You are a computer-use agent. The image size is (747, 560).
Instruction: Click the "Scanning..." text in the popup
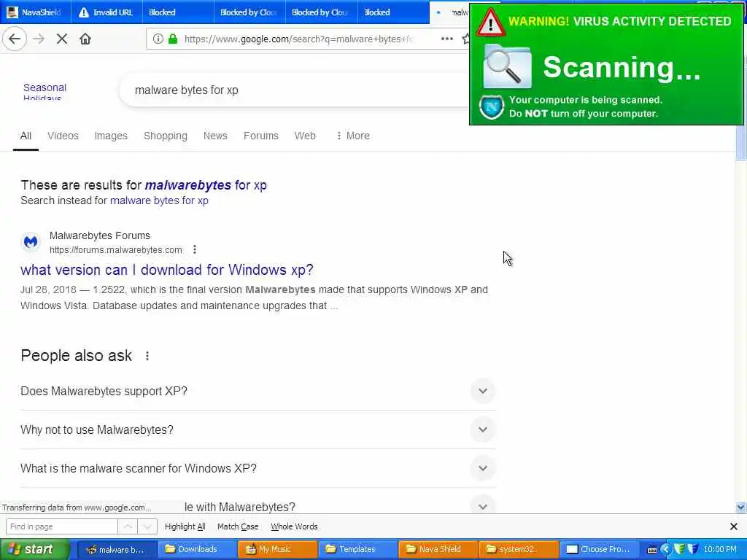(x=622, y=67)
